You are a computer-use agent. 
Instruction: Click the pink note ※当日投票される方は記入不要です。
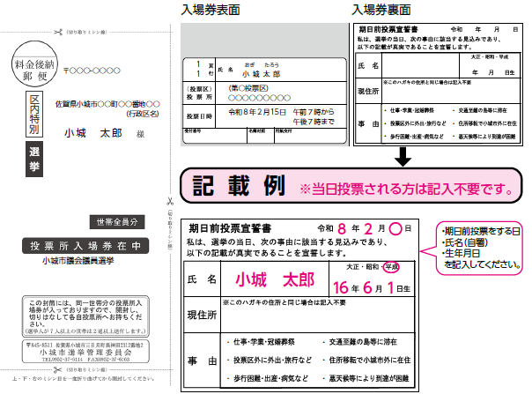[406, 189]
